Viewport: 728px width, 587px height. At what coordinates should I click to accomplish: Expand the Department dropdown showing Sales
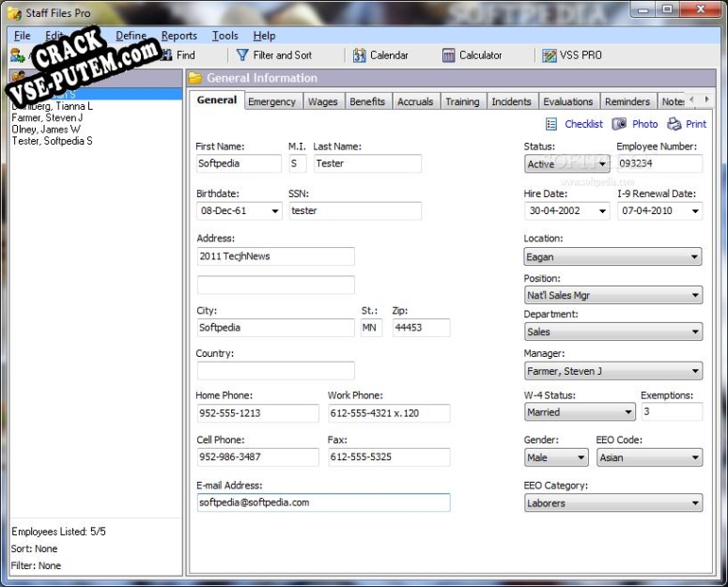pyautogui.click(x=612, y=332)
